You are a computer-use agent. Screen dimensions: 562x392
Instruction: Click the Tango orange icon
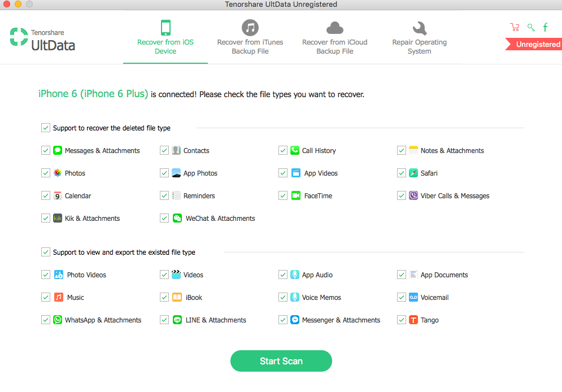tap(413, 320)
